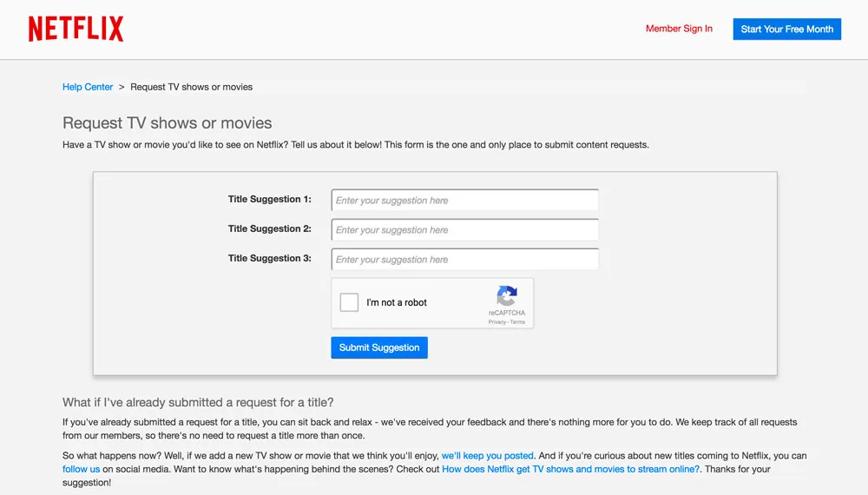
Task: Open the we'll keep you posted link
Action: (487, 456)
